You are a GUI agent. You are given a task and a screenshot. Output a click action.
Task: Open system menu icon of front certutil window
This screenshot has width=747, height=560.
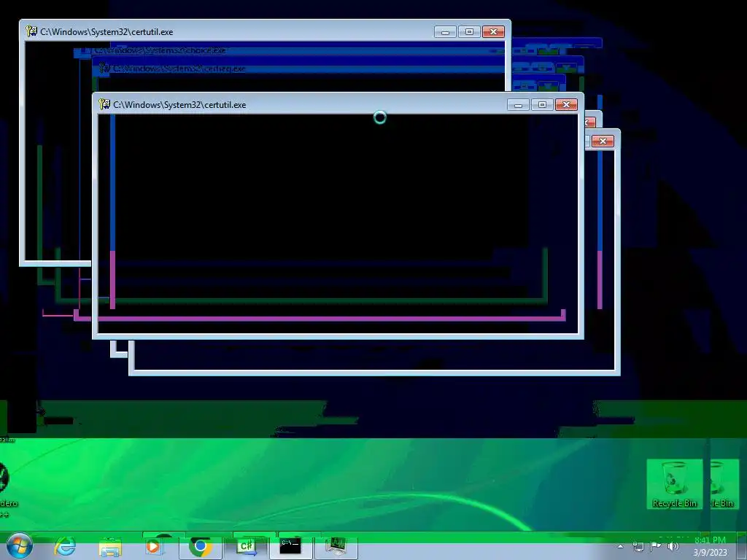104,104
